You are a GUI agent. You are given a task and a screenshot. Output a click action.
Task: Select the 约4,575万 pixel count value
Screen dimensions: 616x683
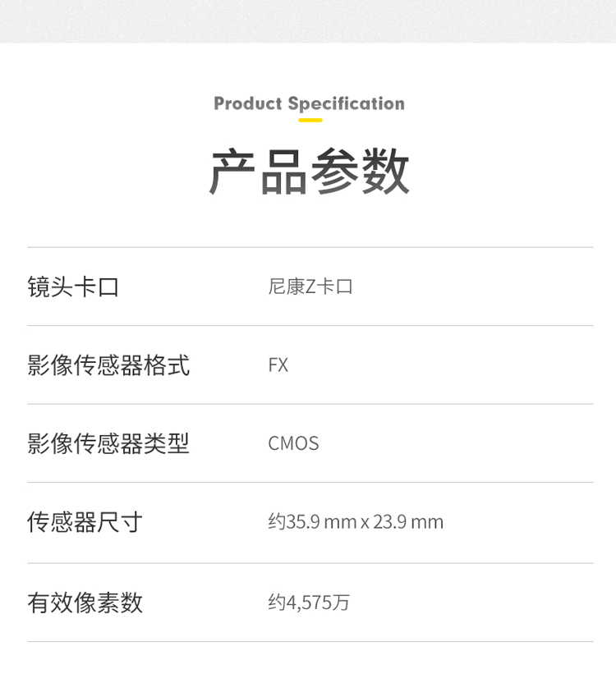[x=309, y=603]
